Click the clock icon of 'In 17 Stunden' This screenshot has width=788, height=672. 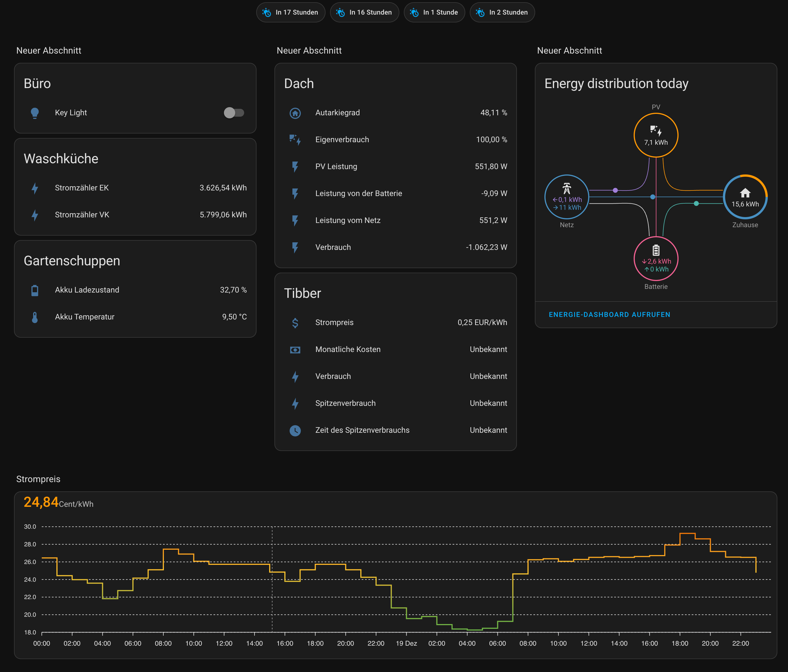267,13
